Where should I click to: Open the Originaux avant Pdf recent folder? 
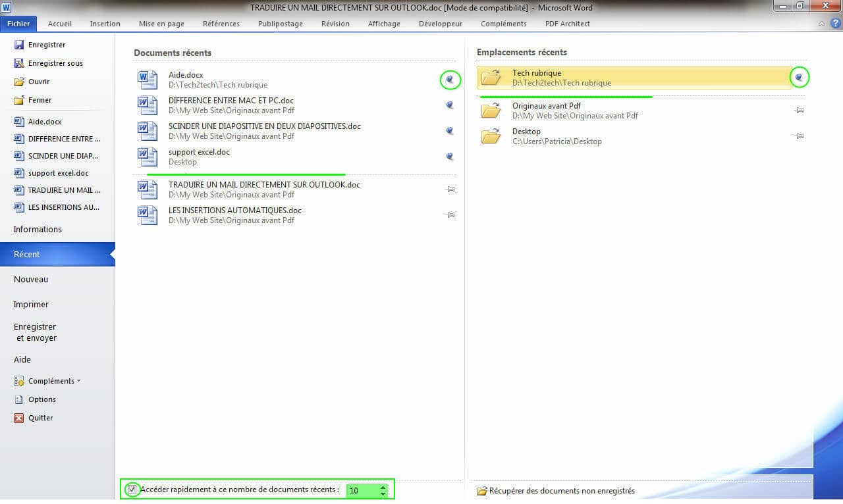(634, 110)
